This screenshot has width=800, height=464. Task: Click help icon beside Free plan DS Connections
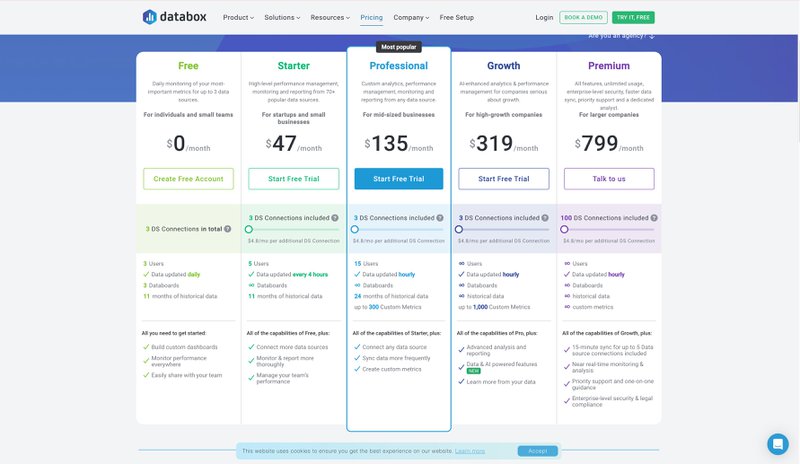coord(227,229)
